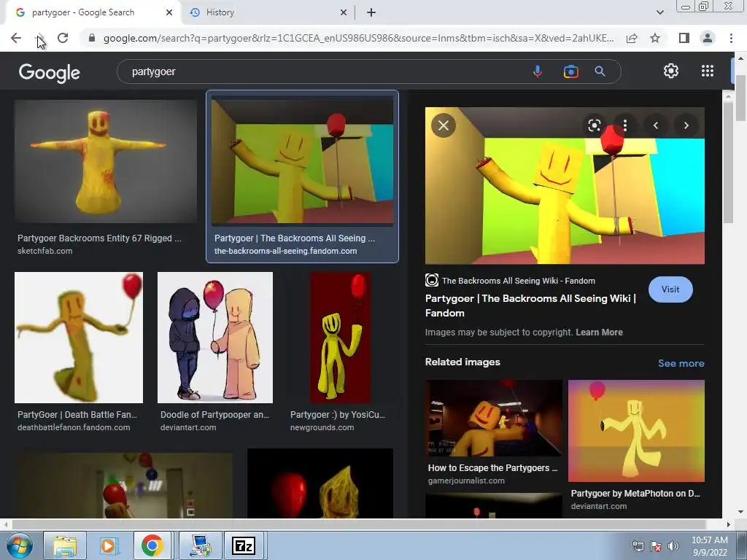Open 7-Zip from the taskbar
747x560 pixels.
click(x=244, y=545)
